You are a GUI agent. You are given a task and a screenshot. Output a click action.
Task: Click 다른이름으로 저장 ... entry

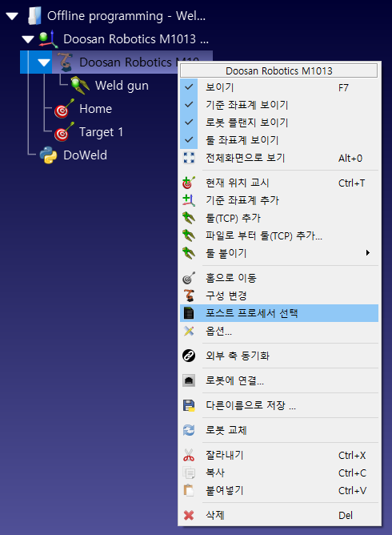(x=279, y=405)
